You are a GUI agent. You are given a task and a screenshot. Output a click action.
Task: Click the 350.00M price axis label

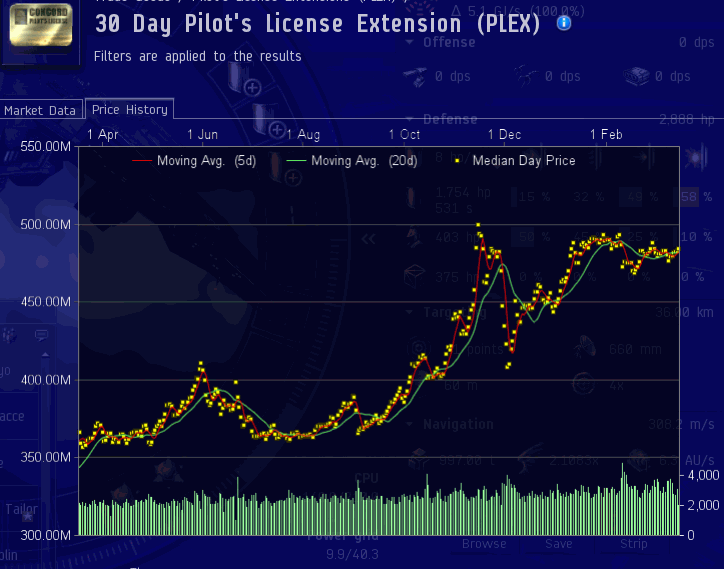coord(46,457)
